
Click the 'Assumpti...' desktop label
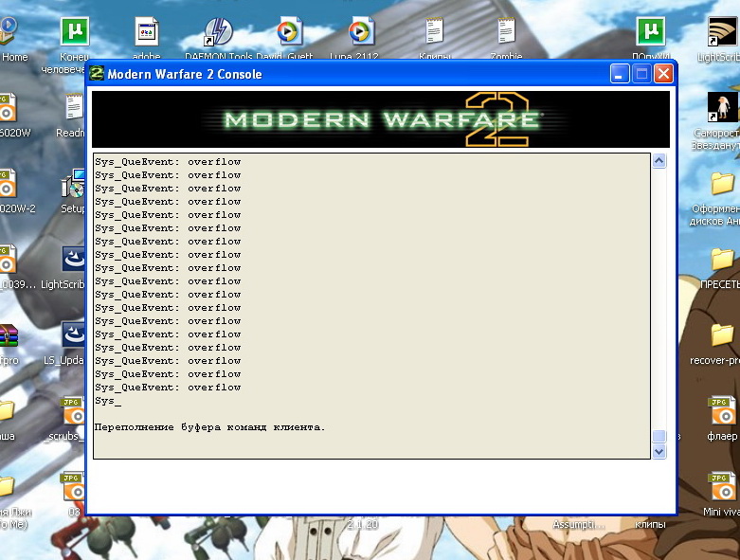pos(579,524)
